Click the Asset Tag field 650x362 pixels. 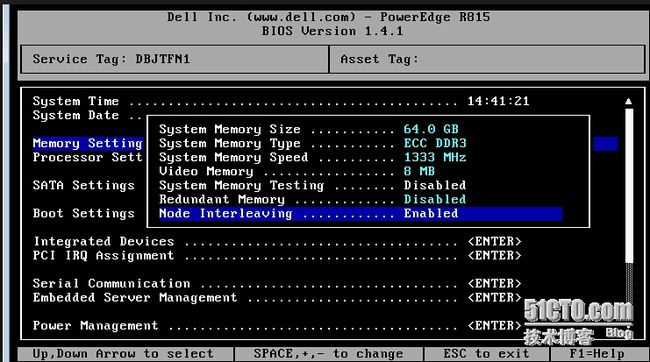(x=488, y=59)
